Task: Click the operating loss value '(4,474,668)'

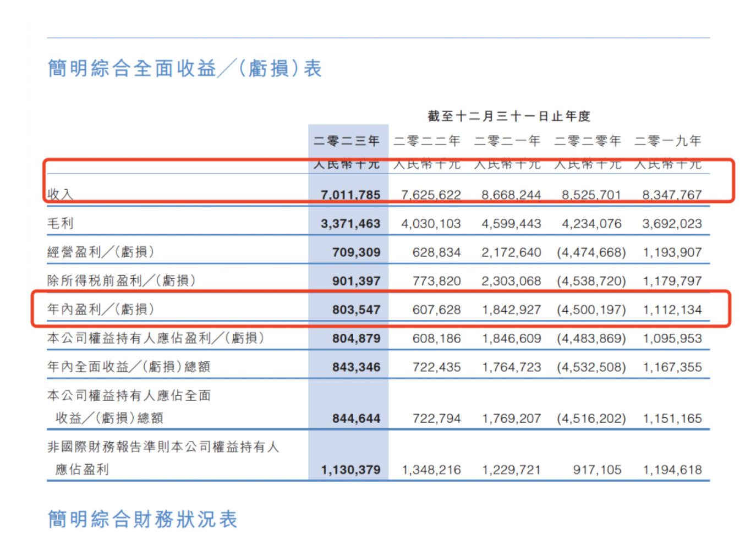Action: coord(591,252)
